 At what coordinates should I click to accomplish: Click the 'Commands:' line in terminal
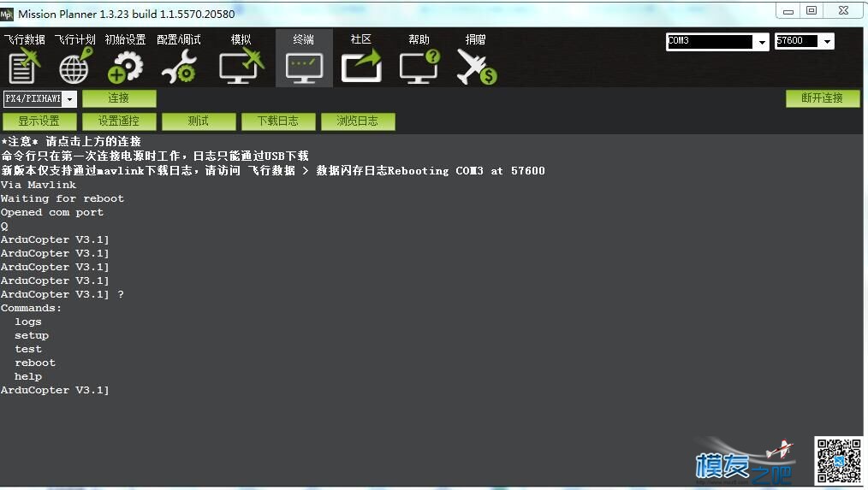click(x=31, y=308)
